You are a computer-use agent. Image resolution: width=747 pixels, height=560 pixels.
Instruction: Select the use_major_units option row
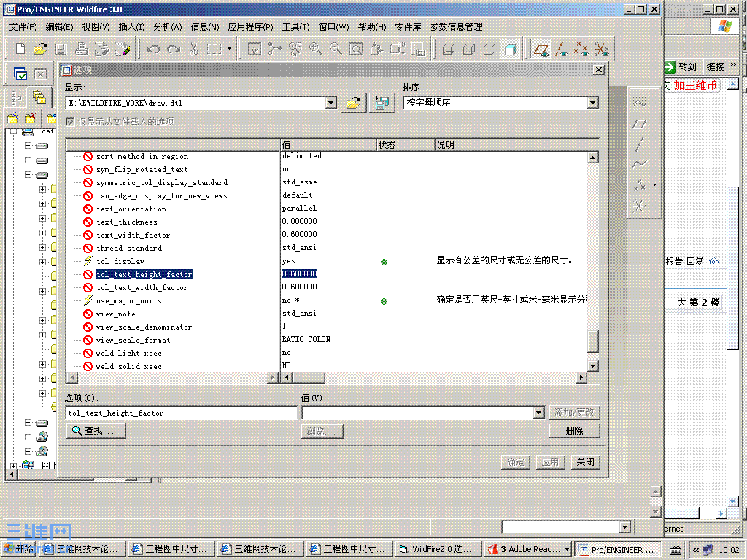coord(128,301)
